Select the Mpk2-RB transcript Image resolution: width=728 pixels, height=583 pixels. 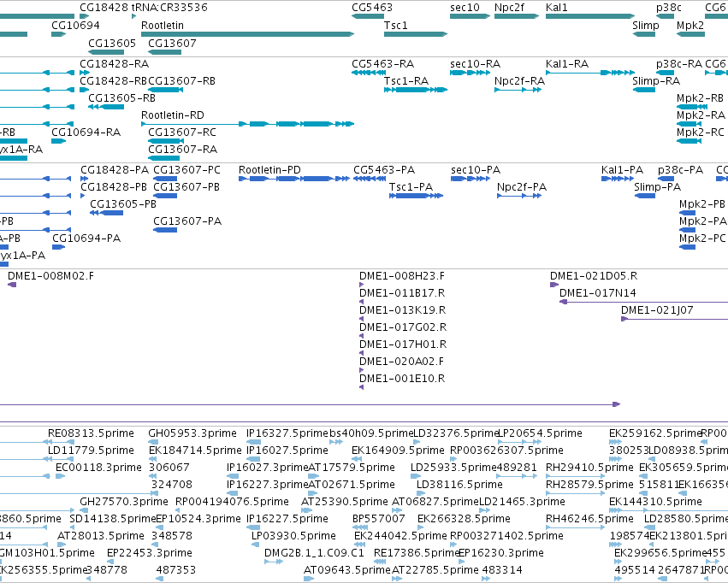pos(692,107)
